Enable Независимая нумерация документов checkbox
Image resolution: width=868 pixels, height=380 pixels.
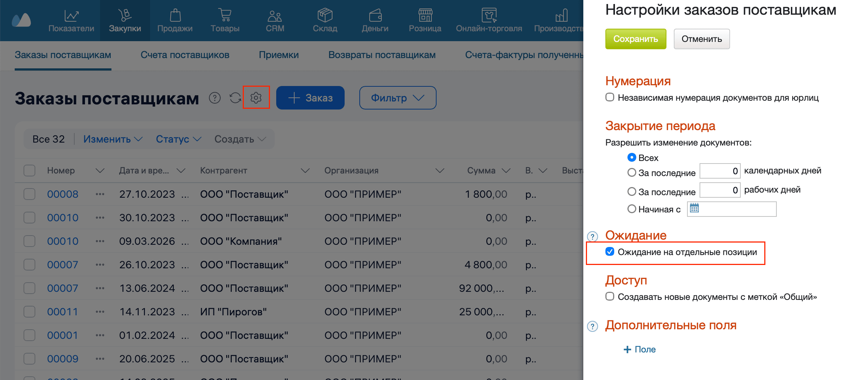[610, 97]
